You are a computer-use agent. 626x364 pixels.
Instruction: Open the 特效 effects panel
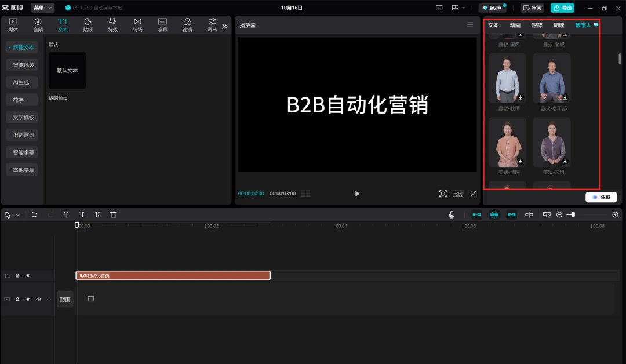tap(112, 25)
